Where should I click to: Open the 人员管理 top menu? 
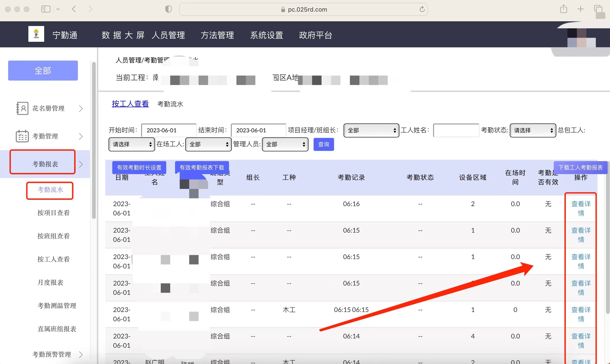(x=168, y=35)
